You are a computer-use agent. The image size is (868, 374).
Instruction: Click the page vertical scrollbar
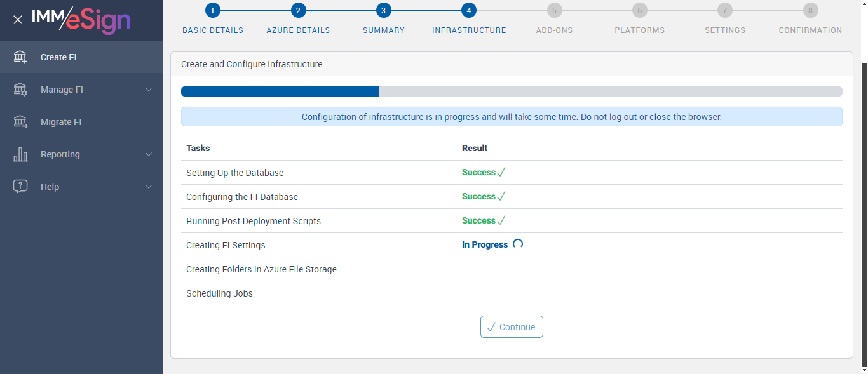(x=864, y=216)
